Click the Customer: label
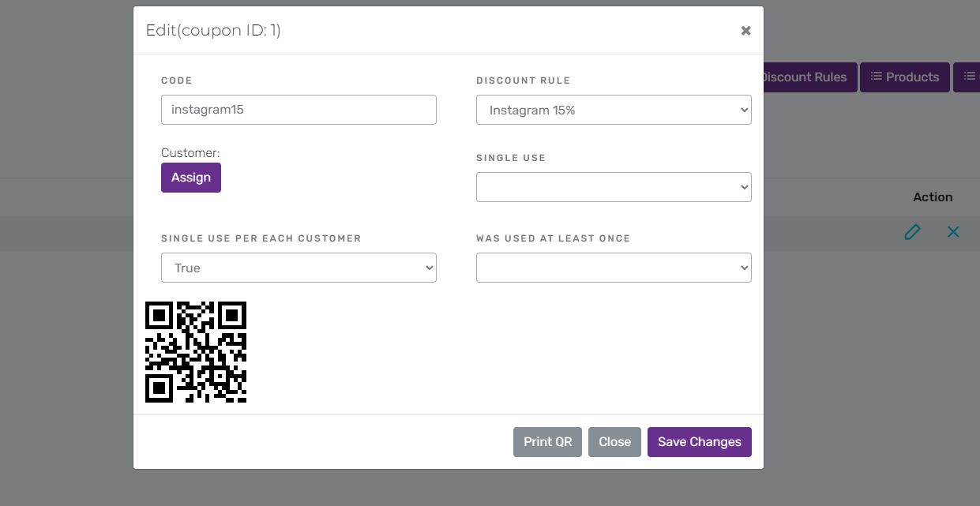Image resolution: width=980 pixels, height=506 pixels. [190, 153]
